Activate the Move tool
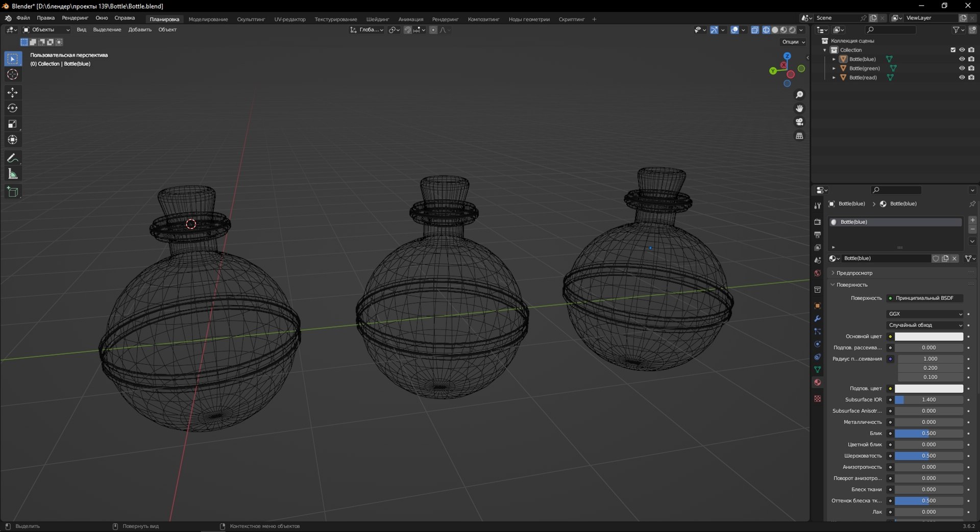Image resolution: width=980 pixels, height=532 pixels. (13, 92)
